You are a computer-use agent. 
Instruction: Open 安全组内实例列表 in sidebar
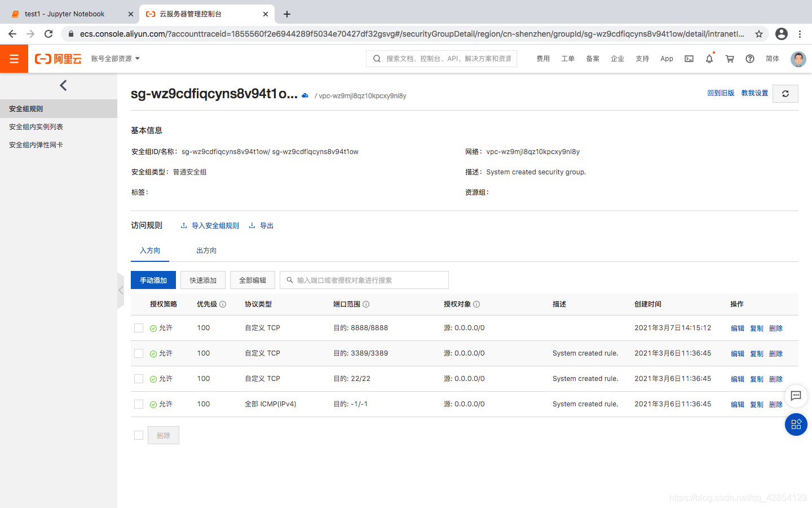(59, 127)
